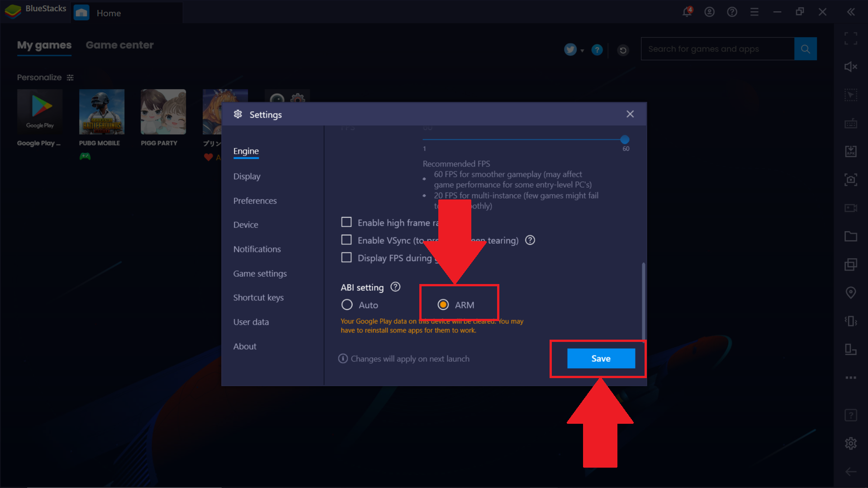
Task: Open the Game center tab
Action: click(119, 45)
